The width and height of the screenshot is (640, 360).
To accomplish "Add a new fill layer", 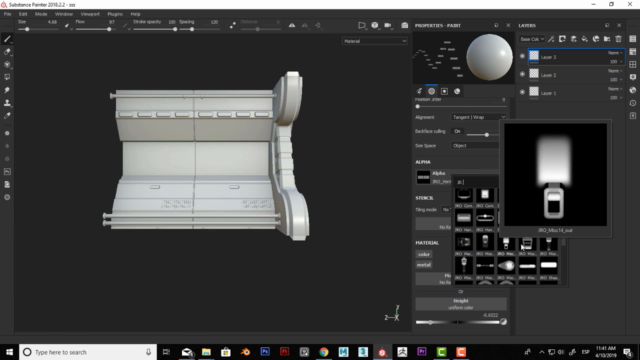I will tap(585, 39).
